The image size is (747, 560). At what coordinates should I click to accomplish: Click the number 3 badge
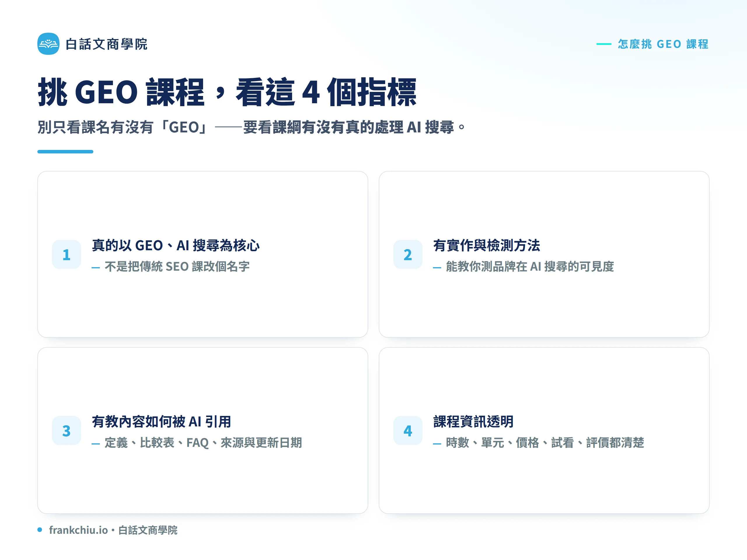[67, 431]
